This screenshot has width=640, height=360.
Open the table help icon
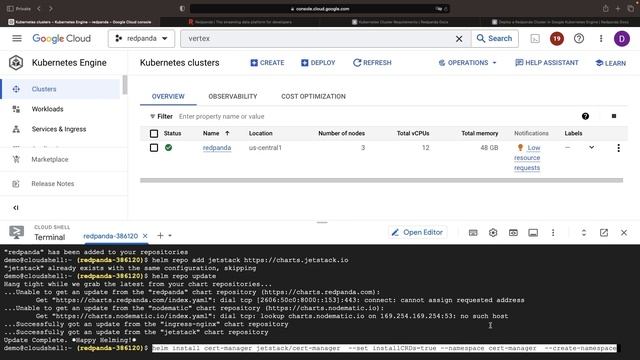(585, 116)
